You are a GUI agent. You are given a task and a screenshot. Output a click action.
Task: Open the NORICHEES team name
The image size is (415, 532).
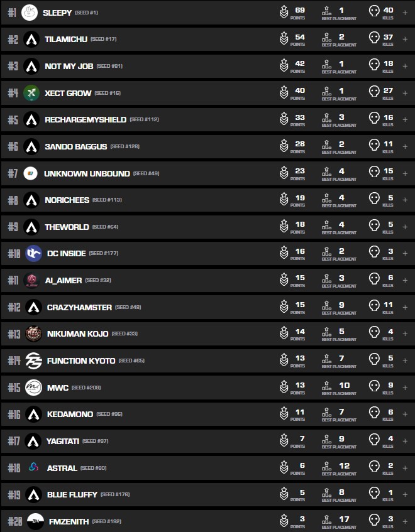coord(67,200)
